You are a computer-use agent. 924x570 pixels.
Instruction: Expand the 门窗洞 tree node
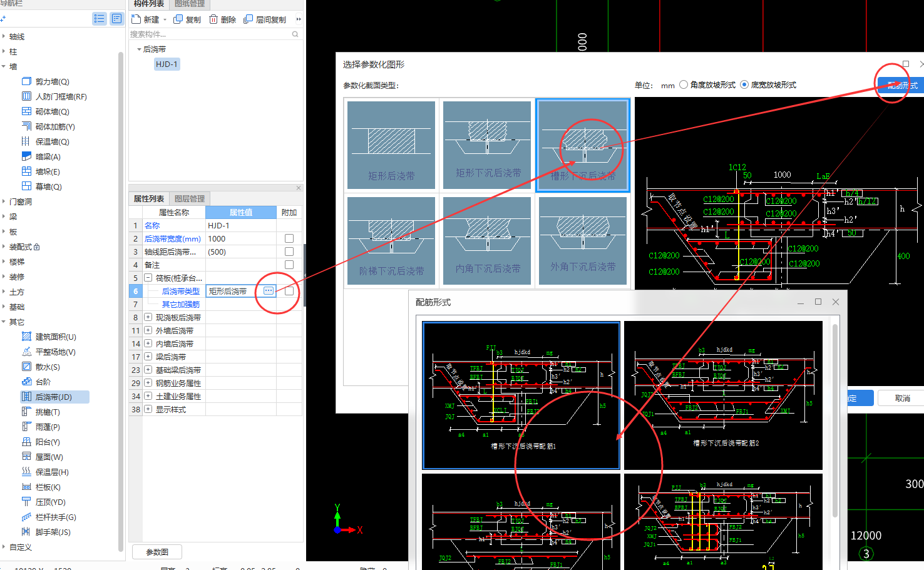pyautogui.click(x=4, y=201)
